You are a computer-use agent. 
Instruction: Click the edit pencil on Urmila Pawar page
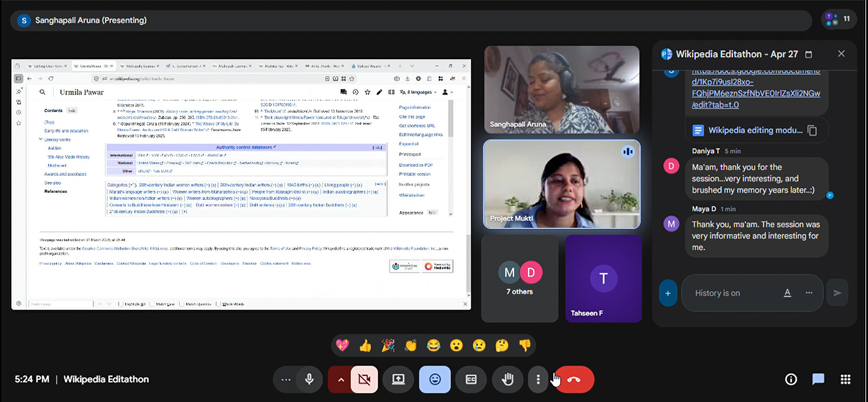point(379,92)
